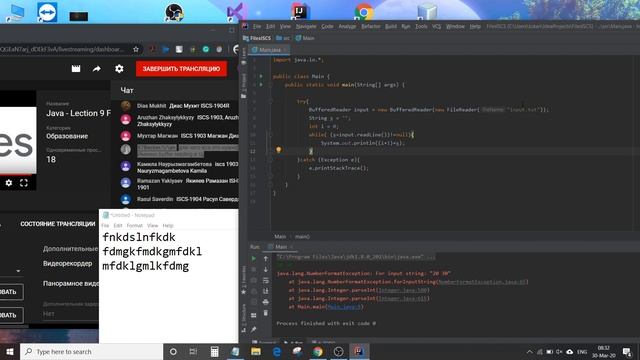Screen dimensions: 640x360
Task: Click video preview settings gear
Action: 9,183
